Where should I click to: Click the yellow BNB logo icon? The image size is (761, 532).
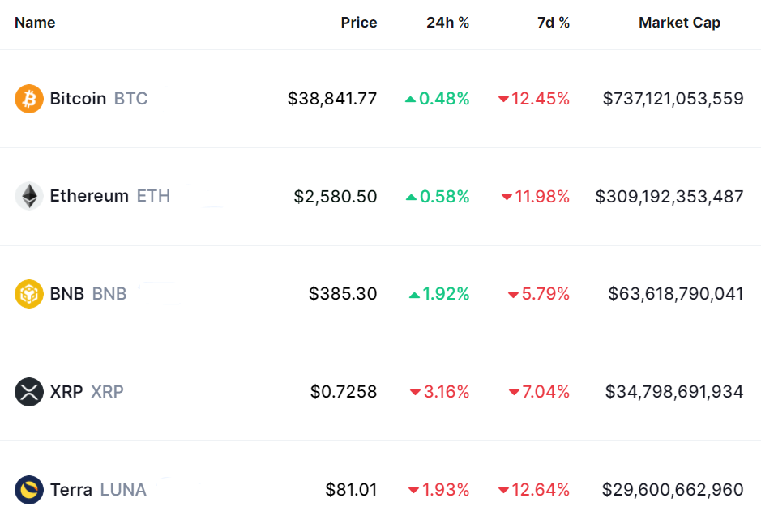29,294
